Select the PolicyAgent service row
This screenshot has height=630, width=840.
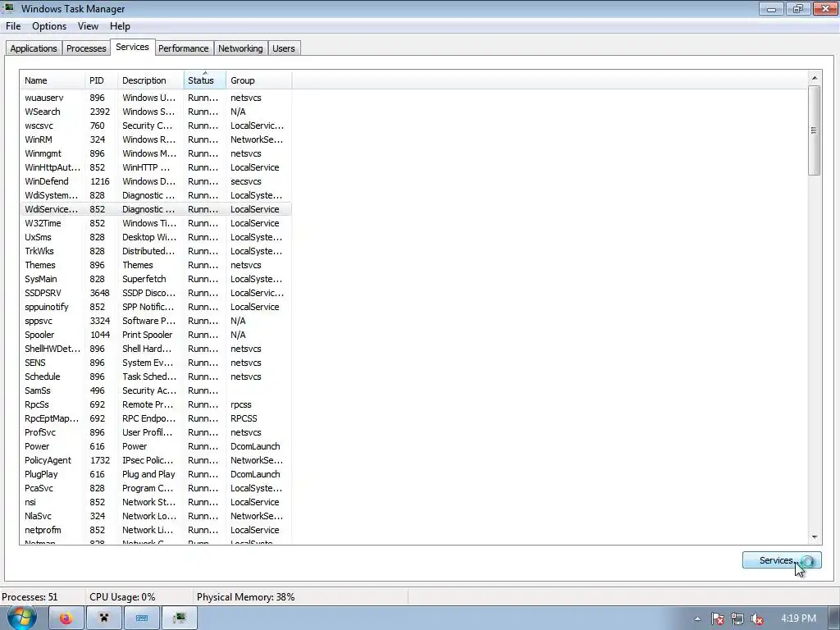click(x=156, y=459)
